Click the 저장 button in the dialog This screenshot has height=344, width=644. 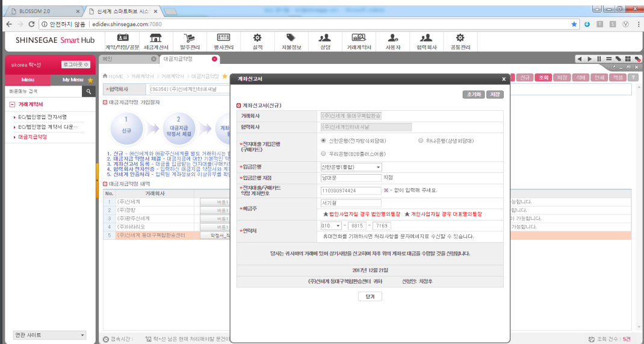click(x=495, y=94)
